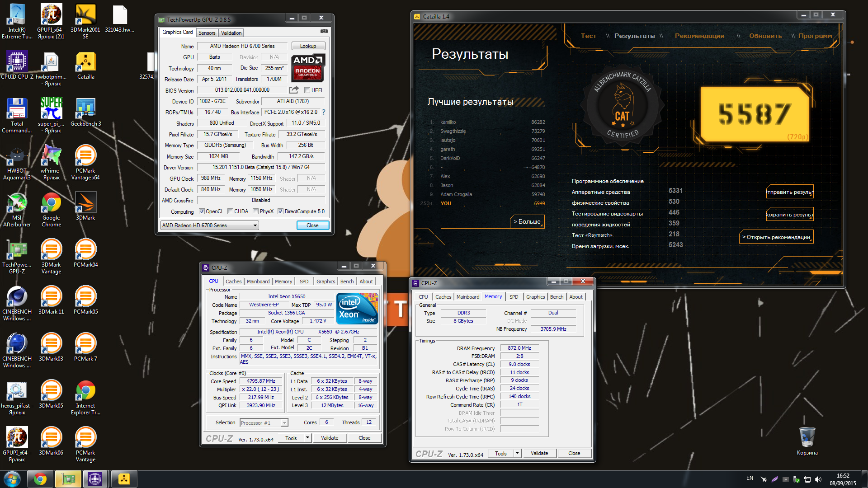
Task: Click the Больше button in Catzilla
Action: coord(527,221)
